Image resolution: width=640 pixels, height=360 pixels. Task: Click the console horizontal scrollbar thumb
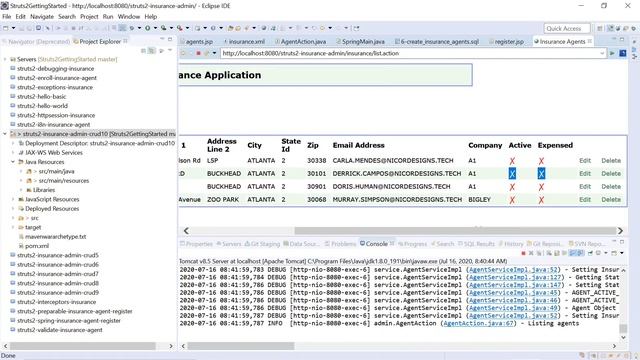click(x=241, y=346)
